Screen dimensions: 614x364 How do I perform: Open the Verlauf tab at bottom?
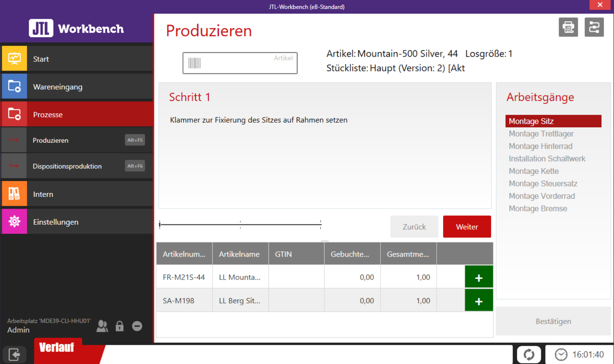click(58, 348)
